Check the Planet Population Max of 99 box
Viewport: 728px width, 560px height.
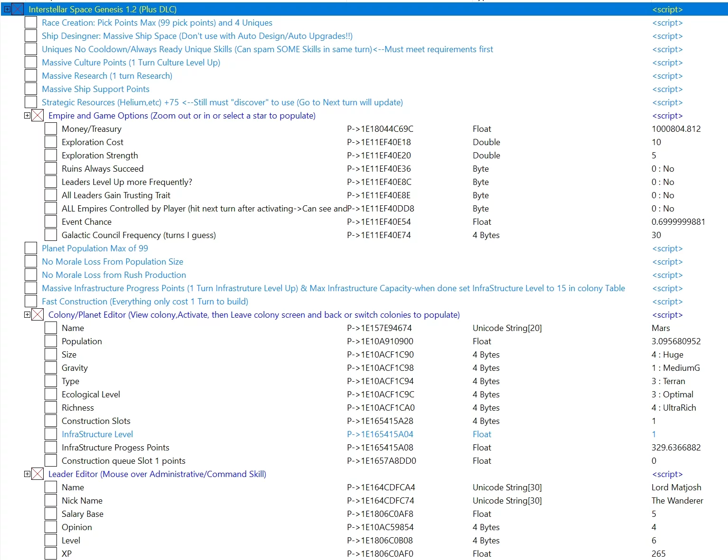click(x=31, y=248)
